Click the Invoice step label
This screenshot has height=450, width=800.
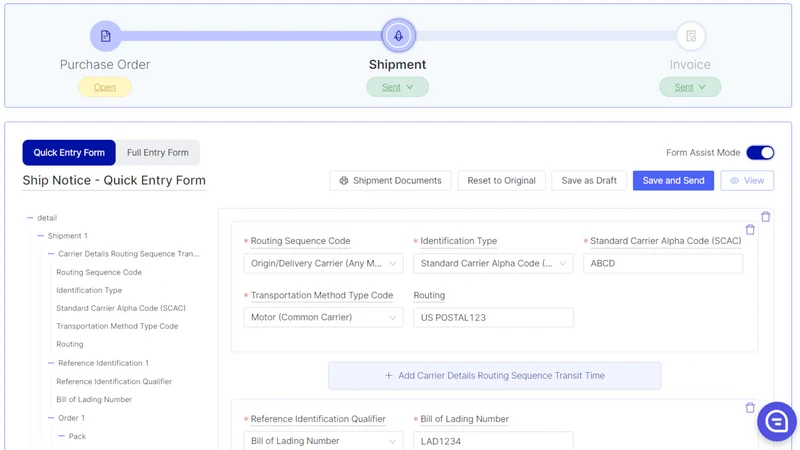690,65
